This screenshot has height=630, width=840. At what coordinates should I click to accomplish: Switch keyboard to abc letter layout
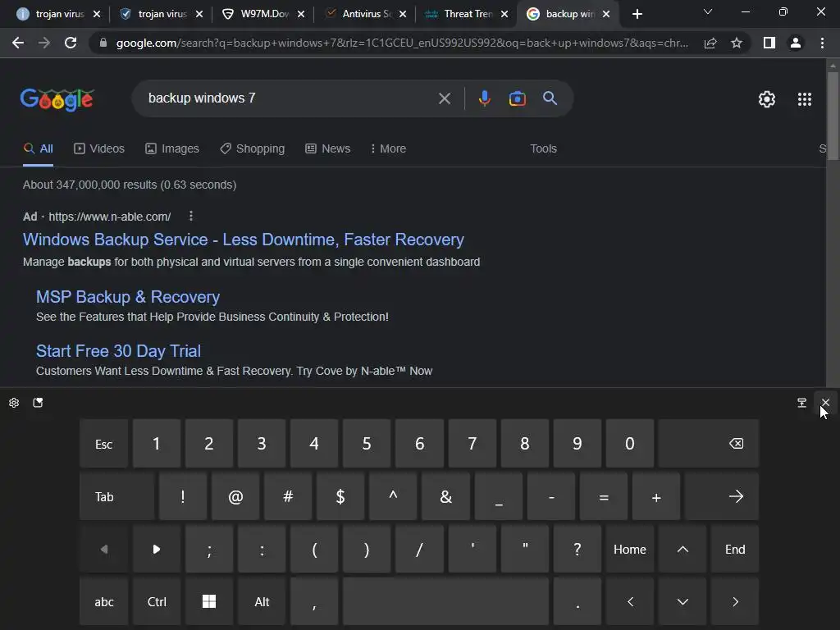[104, 601]
